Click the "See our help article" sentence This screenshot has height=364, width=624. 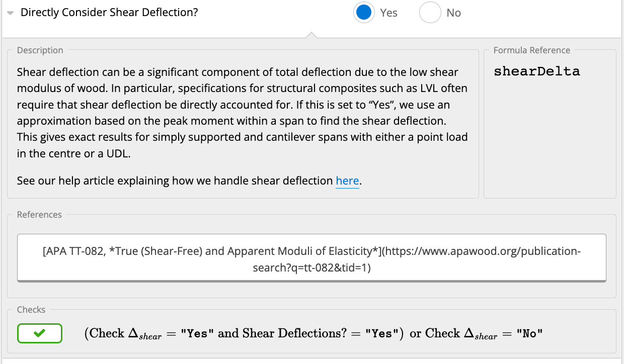[189, 180]
